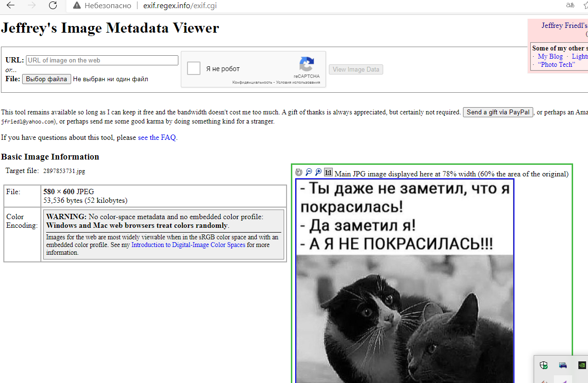Viewport: 588px width, 383px height.
Task: Click the URL of image input field
Action: point(102,60)
